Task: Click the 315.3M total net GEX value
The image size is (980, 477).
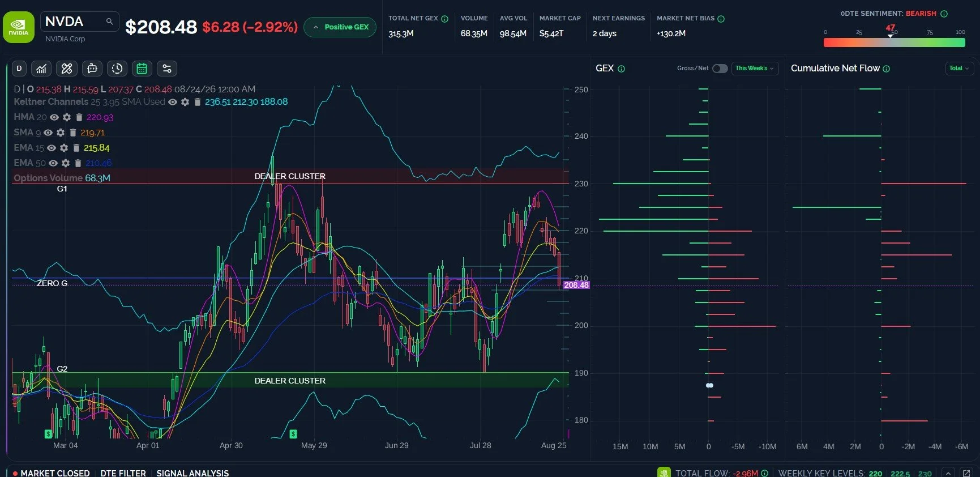Action: coord(401,33)
